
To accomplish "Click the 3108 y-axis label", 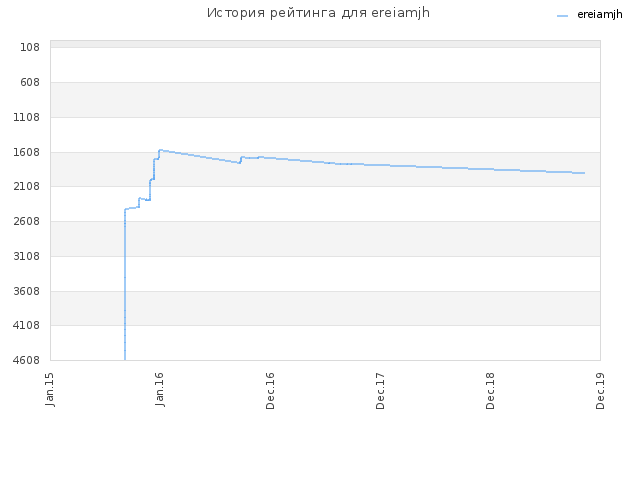I will [27, 256].
